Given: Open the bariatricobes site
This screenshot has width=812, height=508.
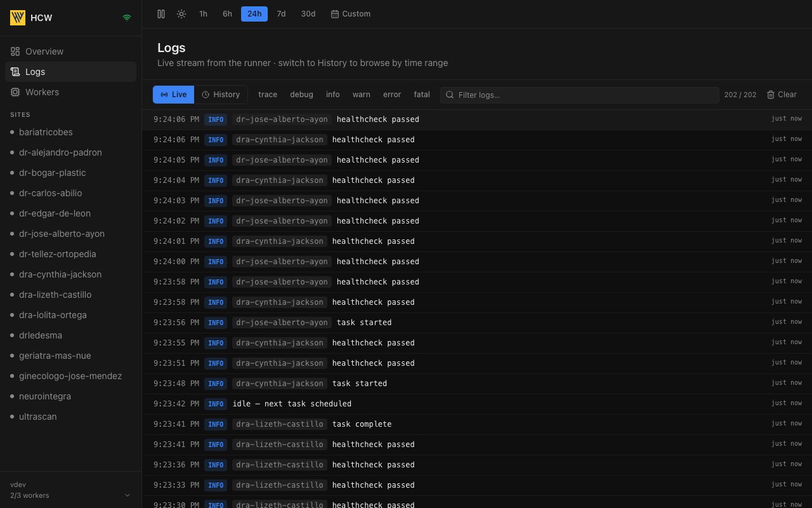Looking at the screenshot, I should tap(70, 132).
